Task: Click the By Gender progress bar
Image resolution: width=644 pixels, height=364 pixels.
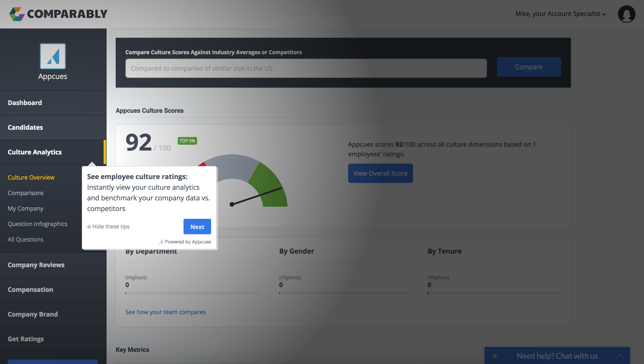Action: (343, 293)
